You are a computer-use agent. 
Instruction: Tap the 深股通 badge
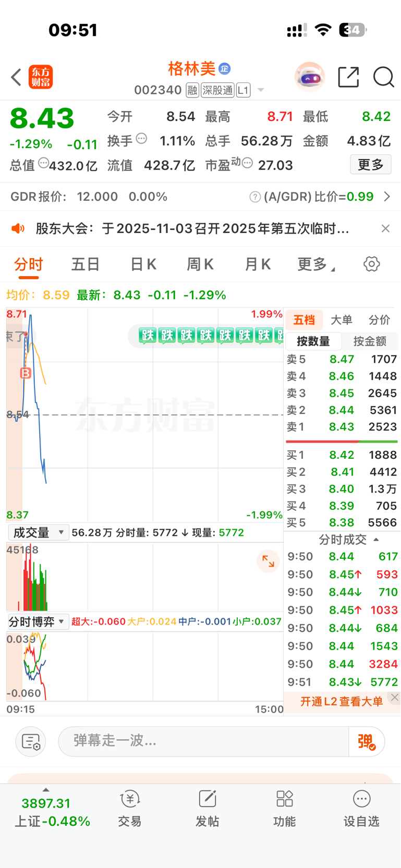point(218,90)
